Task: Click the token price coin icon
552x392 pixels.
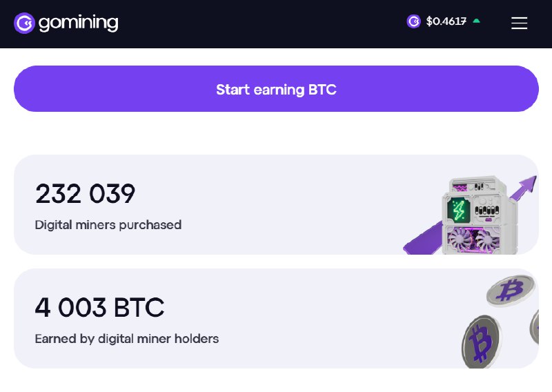Action: (413, 21)
